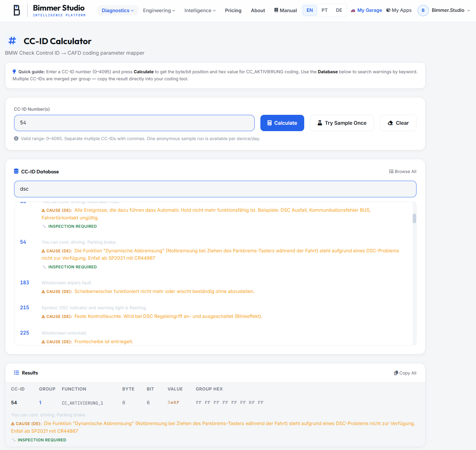This screenshot has height=450, width=476.
Task: Click 'Windscreen unlocked.' description
Action: (64, 333)
